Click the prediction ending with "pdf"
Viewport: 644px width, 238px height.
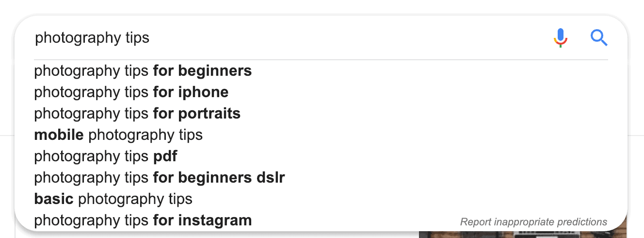(106, 156)
